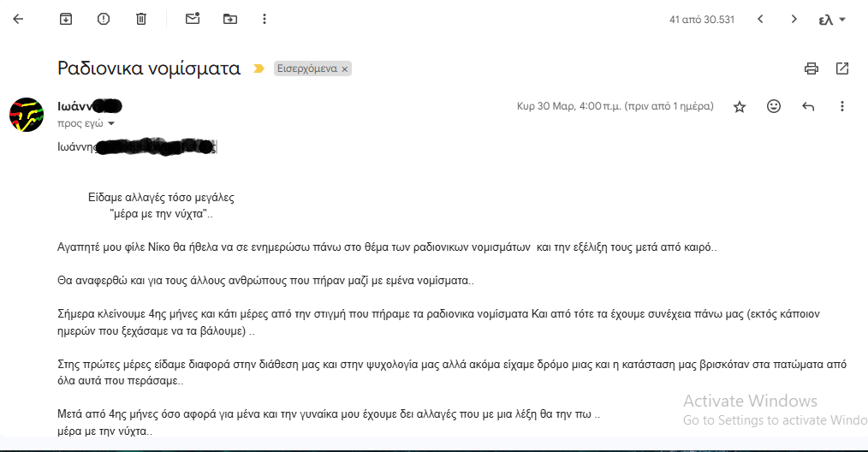The width and height of the screenshot is (868, 452).
Task: Toggle the yellow importance marker
Action: coord(259,68)
